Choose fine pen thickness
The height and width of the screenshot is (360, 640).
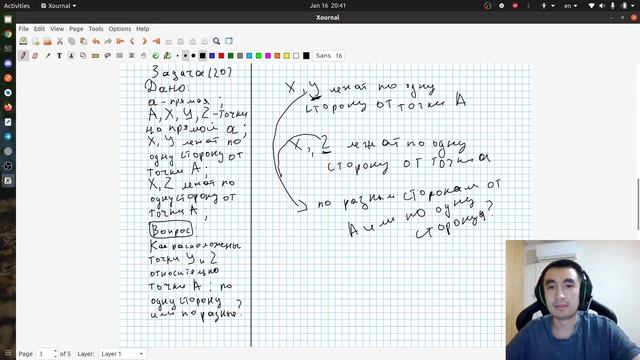(178, 56)
